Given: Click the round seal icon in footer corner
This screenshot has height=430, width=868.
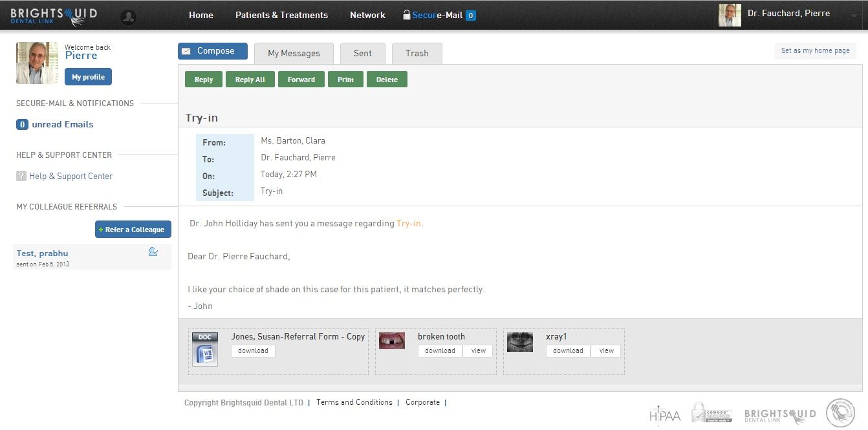Looking at the screenshot, I should point(840,413).
